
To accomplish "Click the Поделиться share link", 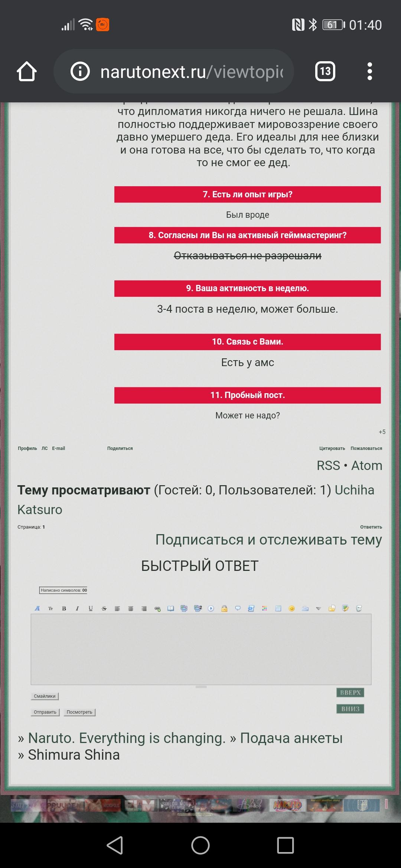I will 120,448.
